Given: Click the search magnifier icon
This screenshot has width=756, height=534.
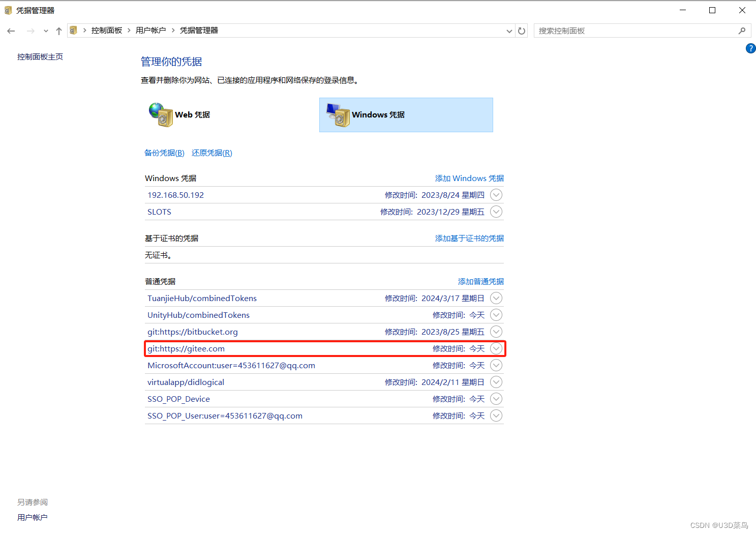Looking at the screenshot, I should 742,31.
